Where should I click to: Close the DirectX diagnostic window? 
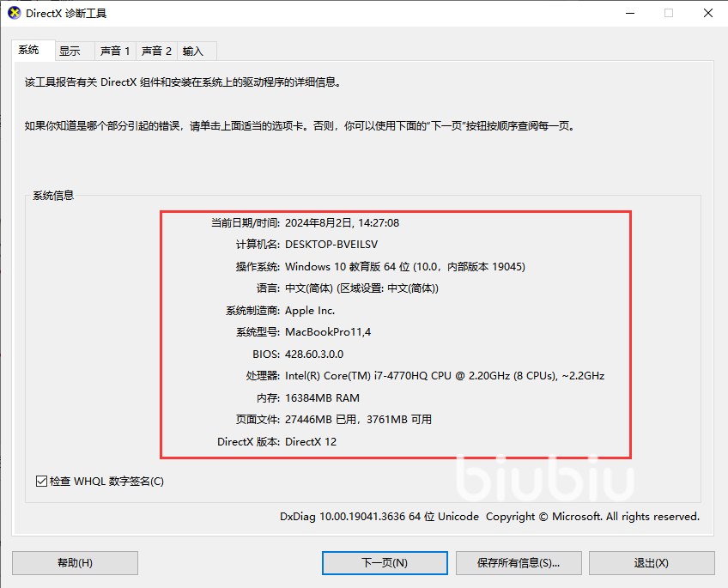point(708,13)
